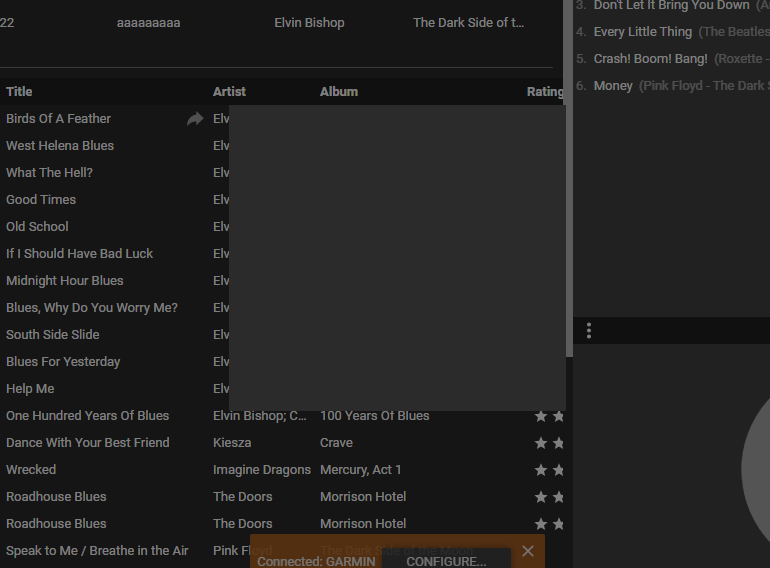Open the three-dot panel menu
Viewport: 770px width, 568px height.
point(589,331)
